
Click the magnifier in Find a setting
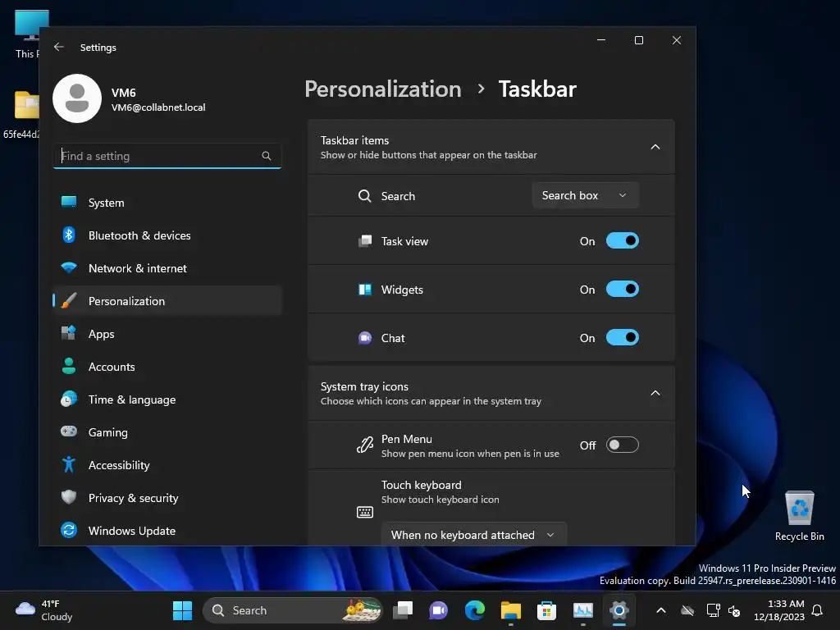[267, 156]
